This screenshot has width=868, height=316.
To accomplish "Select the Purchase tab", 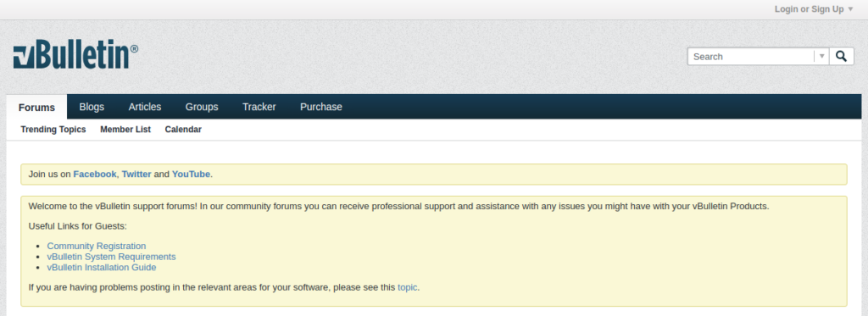I will [321, 107].
